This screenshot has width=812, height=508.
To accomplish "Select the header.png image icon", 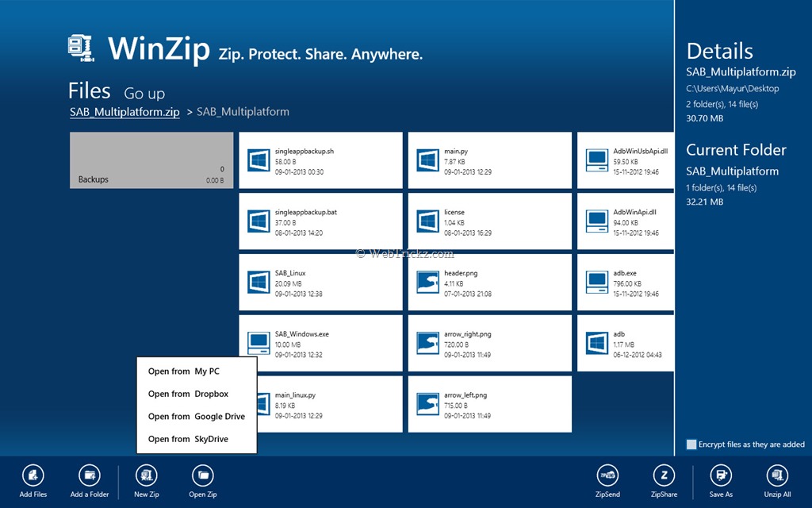I will coord(427,283).
